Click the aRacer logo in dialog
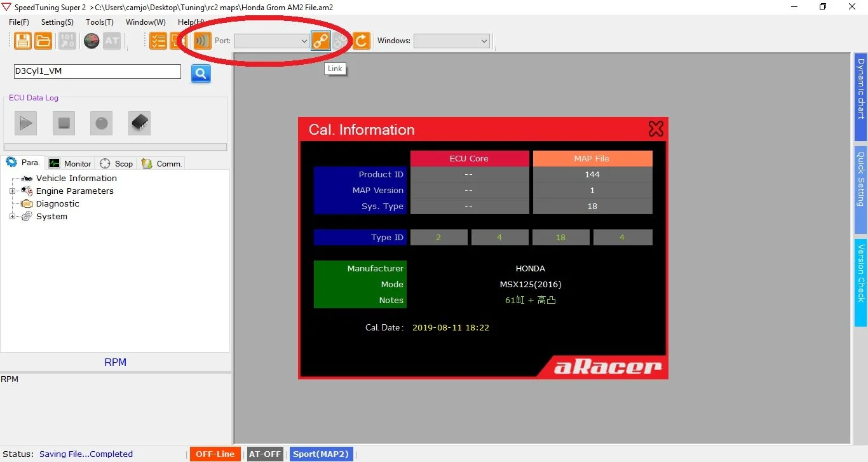 [607, 367]
